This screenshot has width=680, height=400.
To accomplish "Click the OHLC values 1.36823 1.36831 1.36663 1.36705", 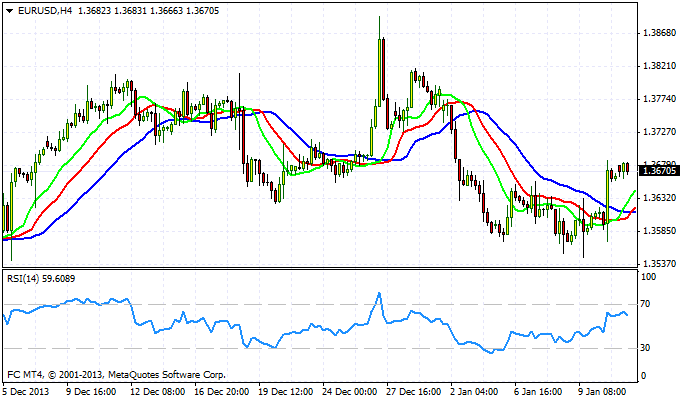I will pyautogui.click(x=148, y=11).
